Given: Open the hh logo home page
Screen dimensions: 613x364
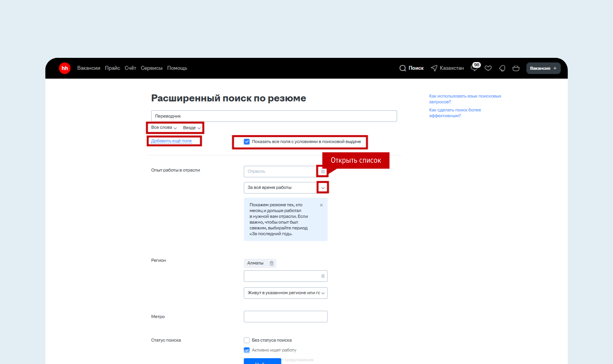Looking at the screenshot, I should (x=64, y=68).
